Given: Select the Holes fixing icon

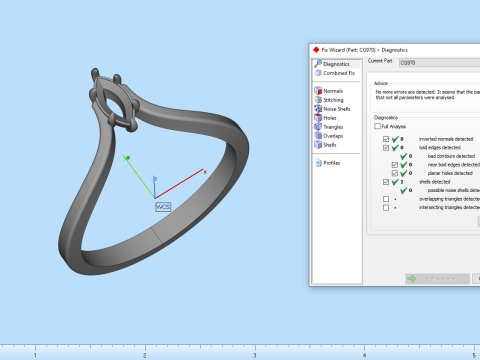Looking at the screenshot, I should (318, 118).
